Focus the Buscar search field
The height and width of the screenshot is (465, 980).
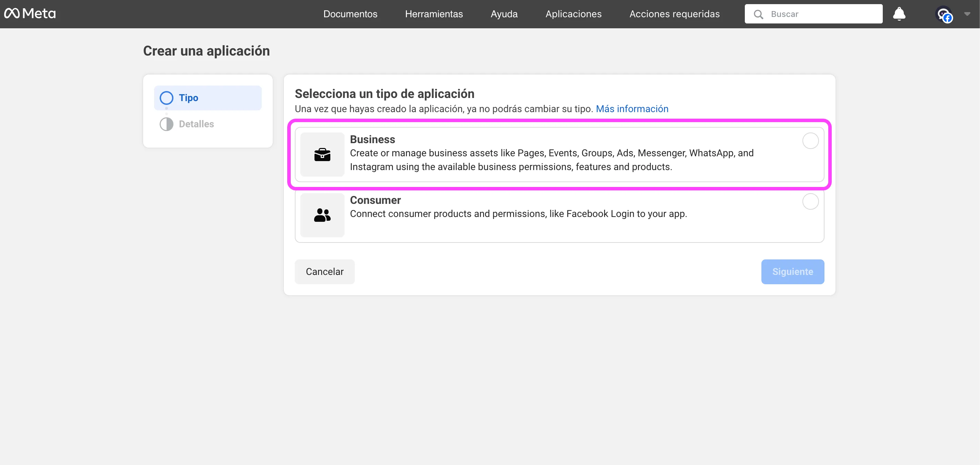point(822,14)
